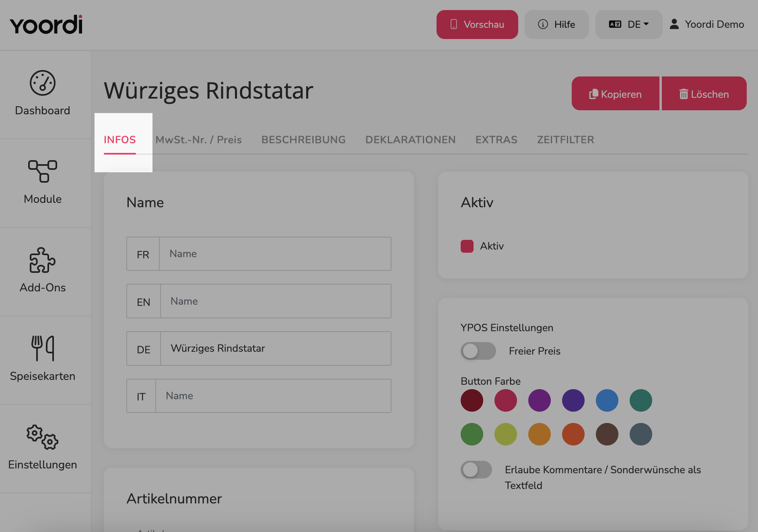Screen dimensions: 758x532
Task: Select the brown button color
Action: 607,434
